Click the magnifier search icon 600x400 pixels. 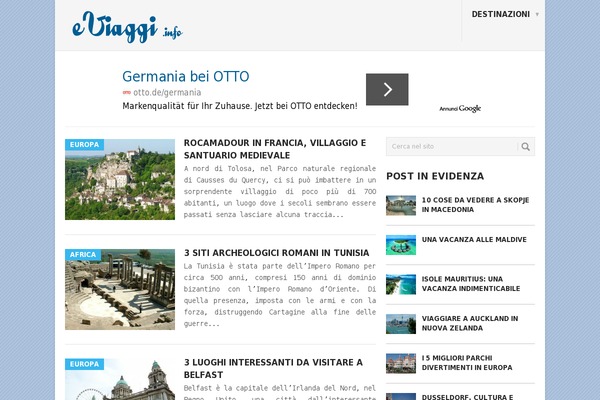(526, 147)
